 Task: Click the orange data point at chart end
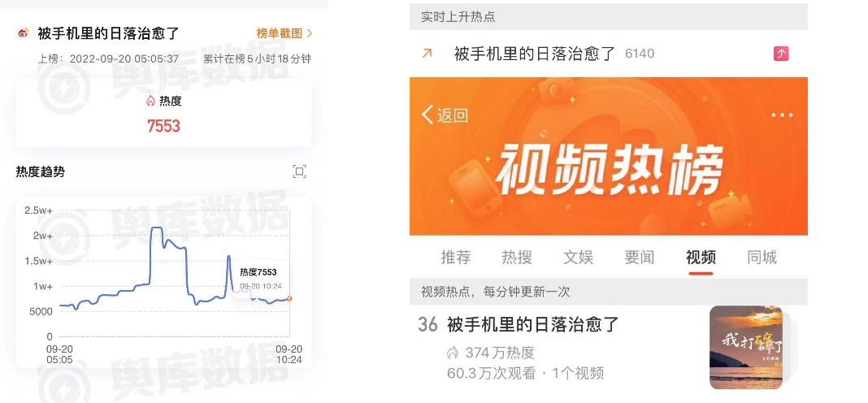pyautogui.click(x=289, y=299)
